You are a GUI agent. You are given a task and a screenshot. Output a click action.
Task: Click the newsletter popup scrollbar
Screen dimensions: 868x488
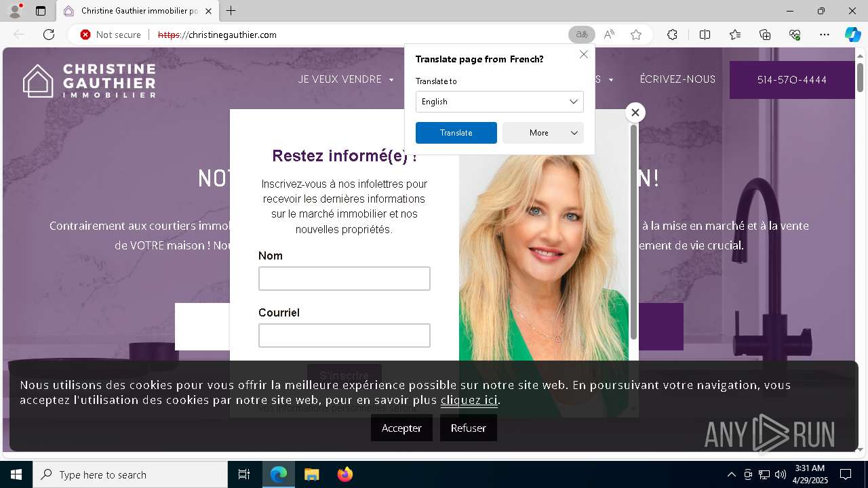tap(634, 231)
